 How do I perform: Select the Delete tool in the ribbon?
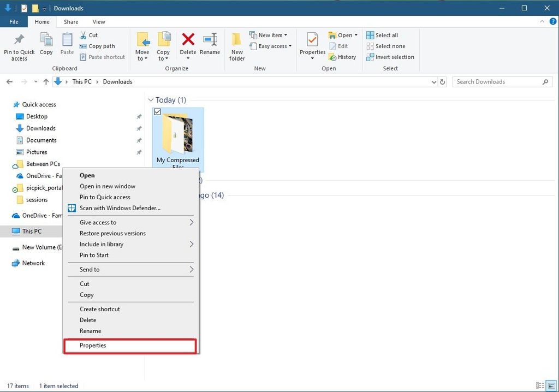point(188,44)
